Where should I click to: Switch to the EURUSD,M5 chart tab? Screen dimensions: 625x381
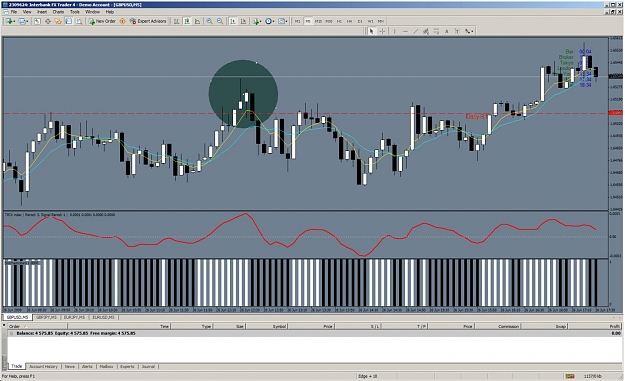click(x=103, y=318)
